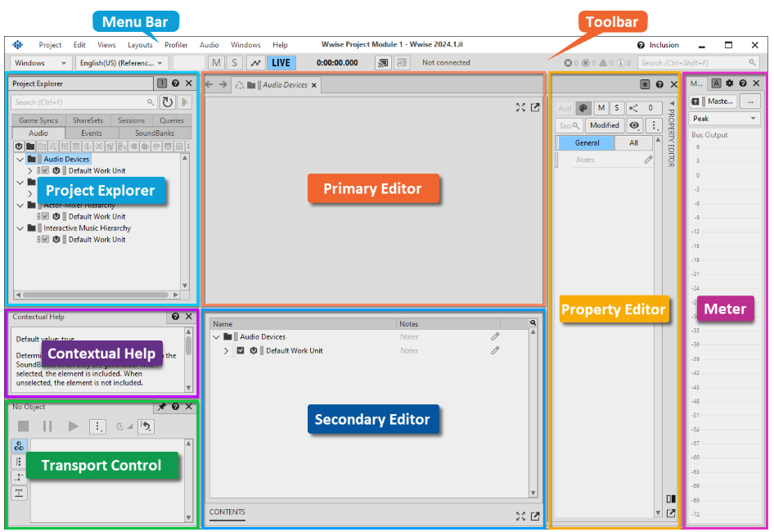Open the Layouts menu
The height and width of the screenshot is (532, 774).
click(x=140, y=44)
